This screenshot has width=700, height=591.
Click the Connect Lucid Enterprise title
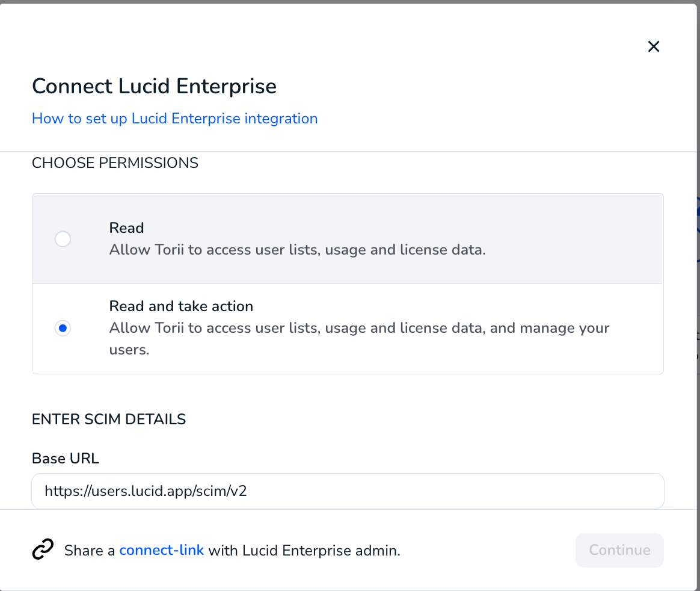(x=155, y=86)
